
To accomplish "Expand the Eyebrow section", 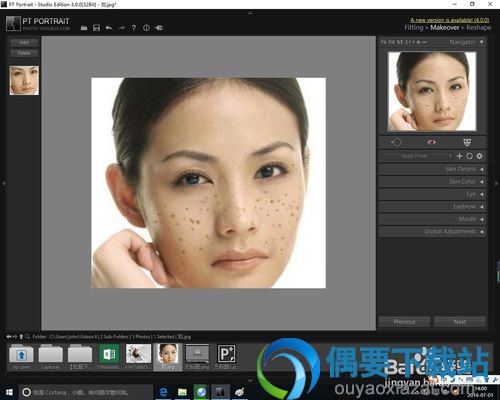I will 432,207.
